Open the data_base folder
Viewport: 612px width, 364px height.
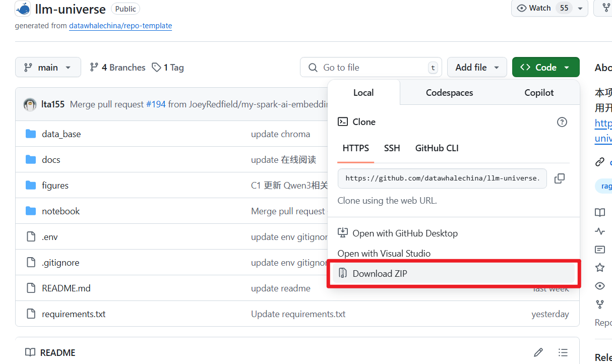click(x=61, y=134)
